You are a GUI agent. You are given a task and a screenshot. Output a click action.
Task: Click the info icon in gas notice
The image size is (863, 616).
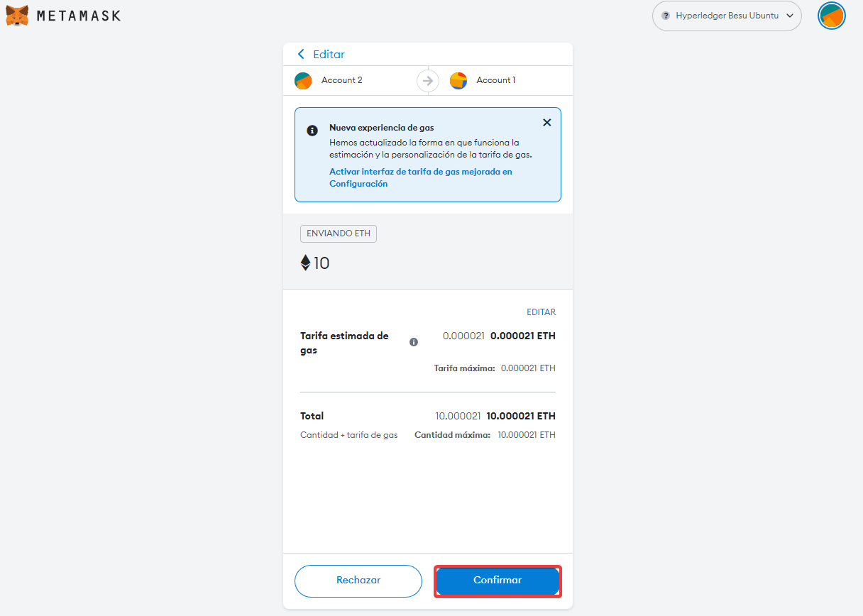click(x=312, y=131)
